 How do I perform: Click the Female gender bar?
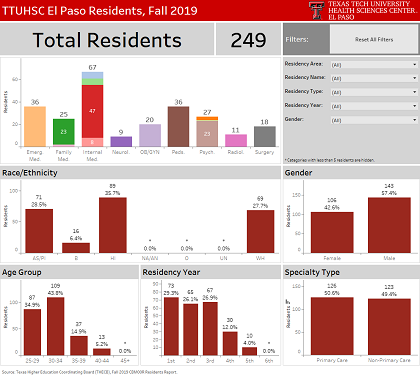click(x=332, y=232)
